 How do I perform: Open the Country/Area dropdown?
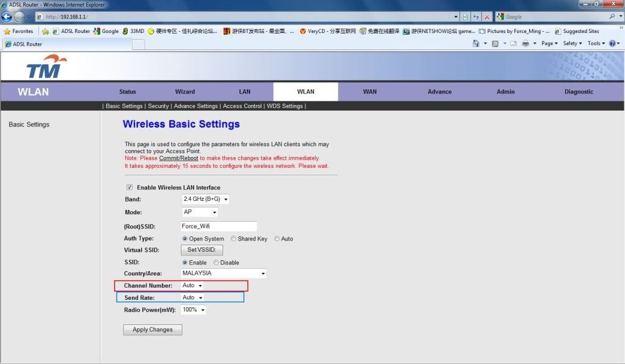coord(224,274)
